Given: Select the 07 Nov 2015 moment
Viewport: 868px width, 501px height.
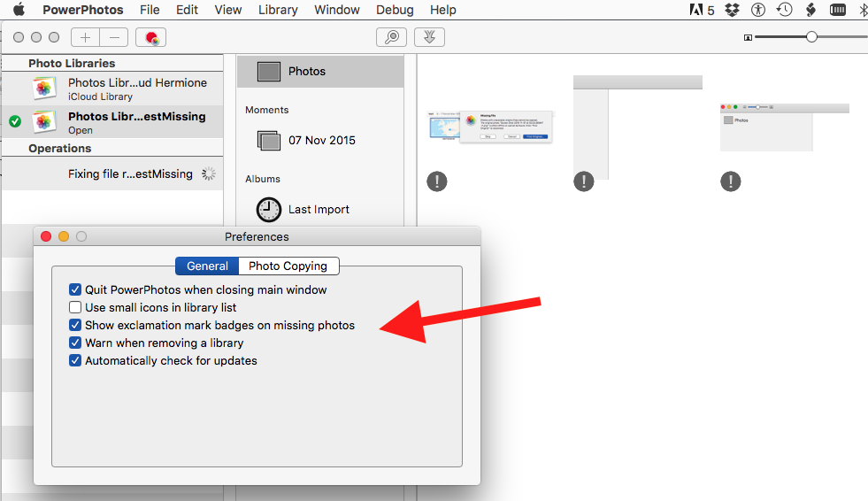Looking at the screenshot, I should pos(320,141).
